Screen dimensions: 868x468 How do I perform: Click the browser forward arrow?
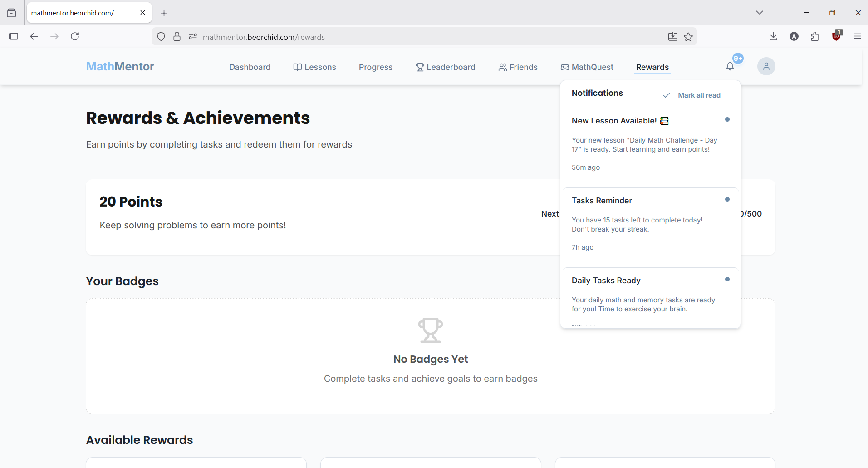(54, 37)
